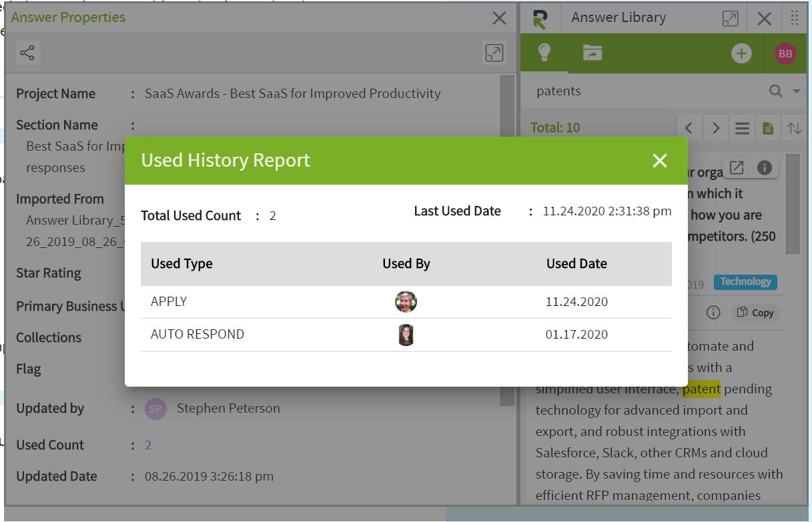Select the APPLY used type cell
812x522 pixels.
[x=169, y=301]
